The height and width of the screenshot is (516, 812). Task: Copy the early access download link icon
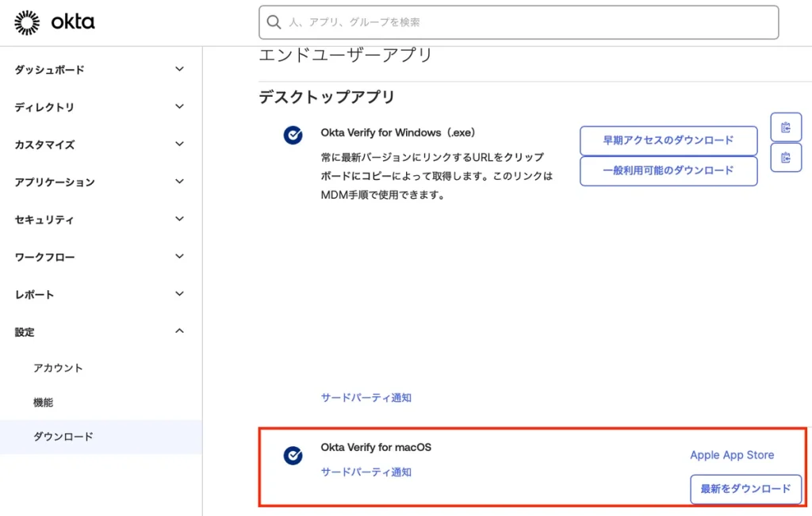[x=786, y=127]
